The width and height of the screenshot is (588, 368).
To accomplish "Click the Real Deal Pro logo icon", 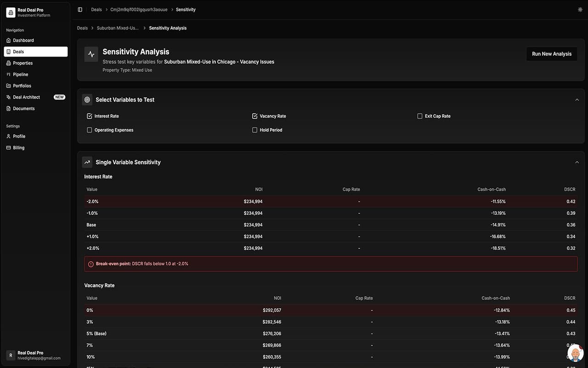I will [x=11, y=12].
